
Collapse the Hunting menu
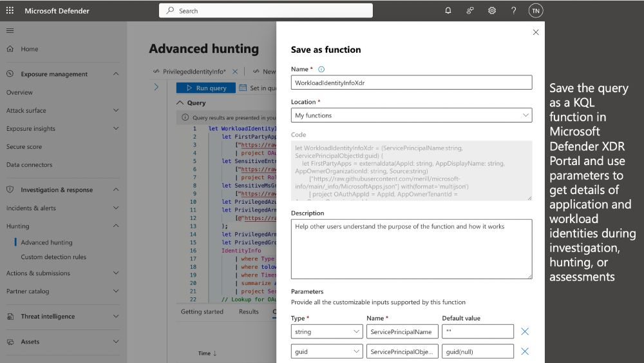[116, 226]
